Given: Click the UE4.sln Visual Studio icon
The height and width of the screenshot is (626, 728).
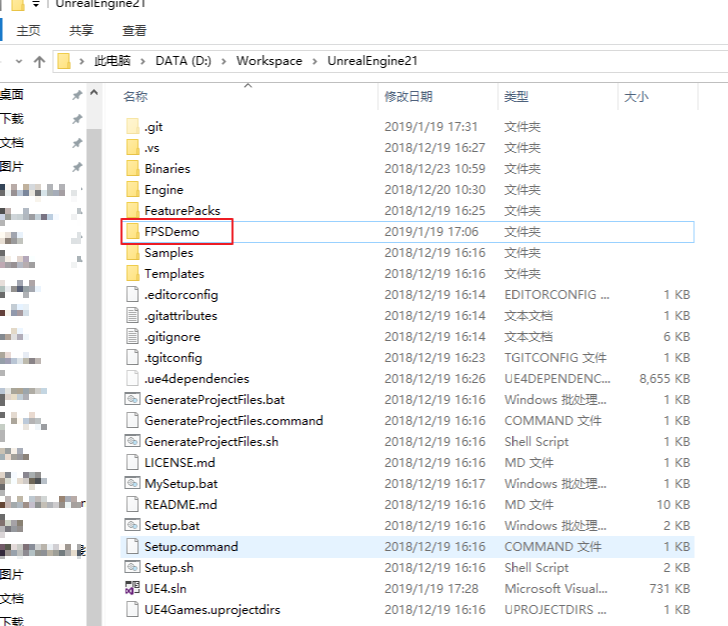Looking at the screenshot, I should point(133,588).
